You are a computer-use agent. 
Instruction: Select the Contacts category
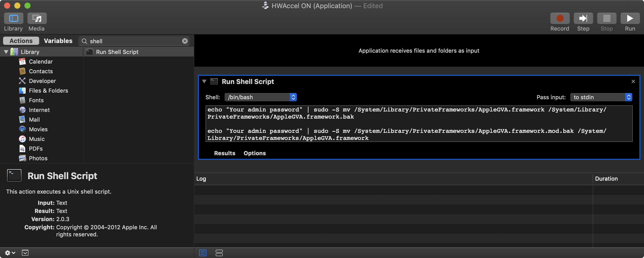[x=41, y=71]
